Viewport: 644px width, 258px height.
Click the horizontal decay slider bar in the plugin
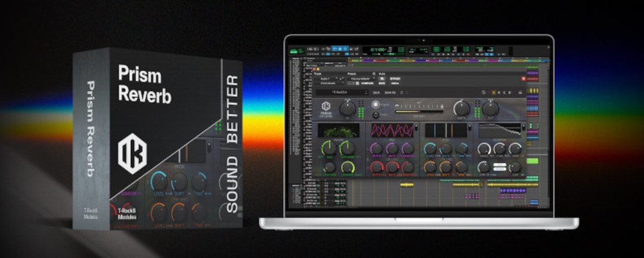[x=419, y=111]
